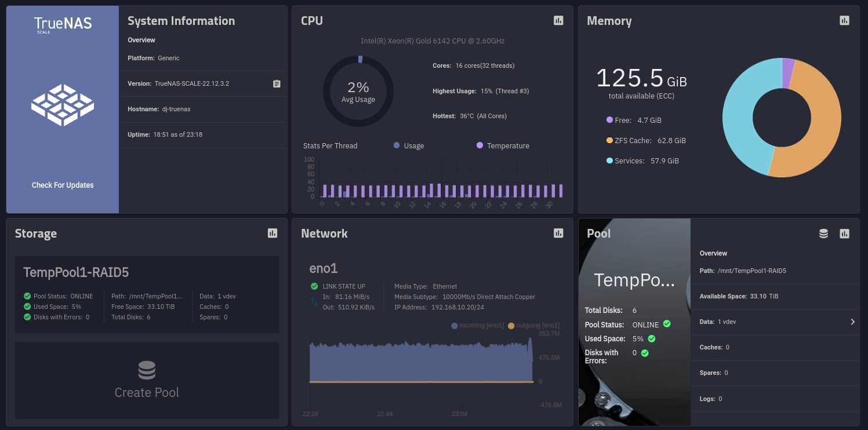This screenshot has width=868, height=430.
Task: Click green check beside Used Space in Storage card
Action: pos(27,307)
